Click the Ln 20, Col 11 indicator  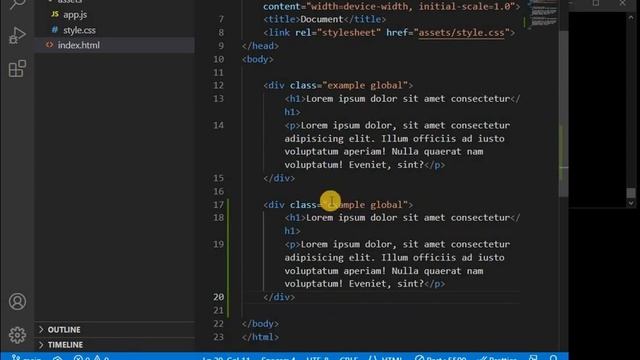click(x=226, y=358)
